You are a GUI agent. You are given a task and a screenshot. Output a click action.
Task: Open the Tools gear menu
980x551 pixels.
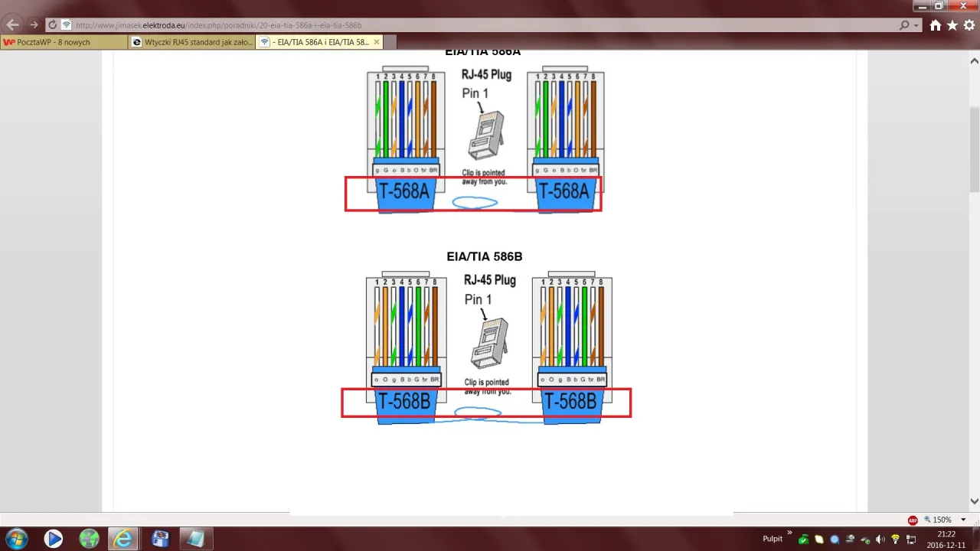969,25
